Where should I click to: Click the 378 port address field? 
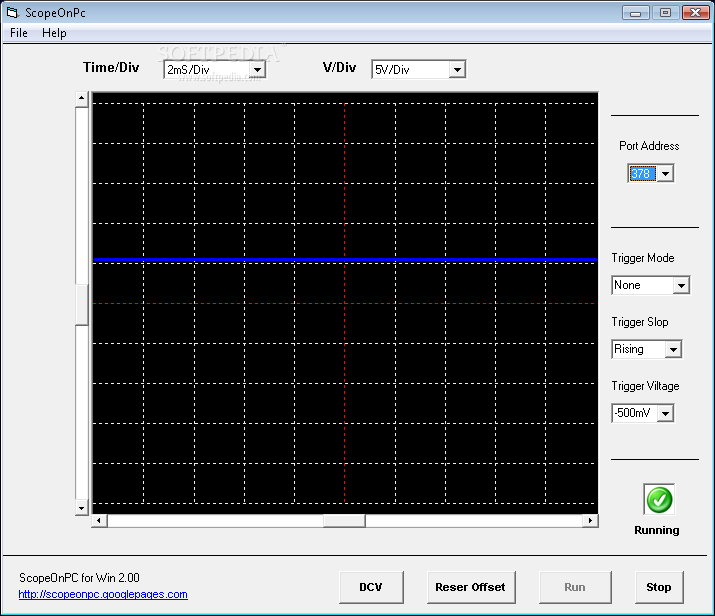(643, 174)
